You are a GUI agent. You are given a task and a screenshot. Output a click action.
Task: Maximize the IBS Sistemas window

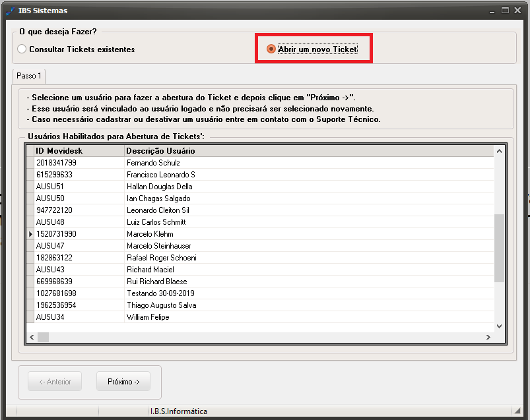[x=505, y=11]
